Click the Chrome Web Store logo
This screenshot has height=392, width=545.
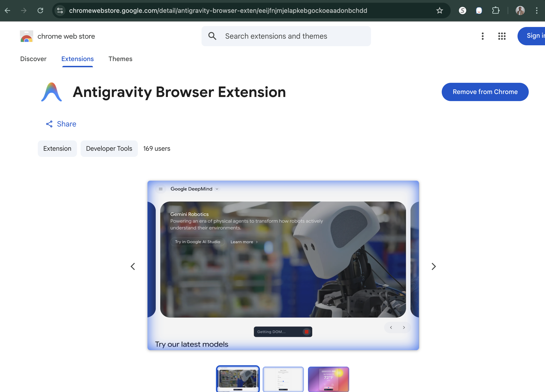26,36
